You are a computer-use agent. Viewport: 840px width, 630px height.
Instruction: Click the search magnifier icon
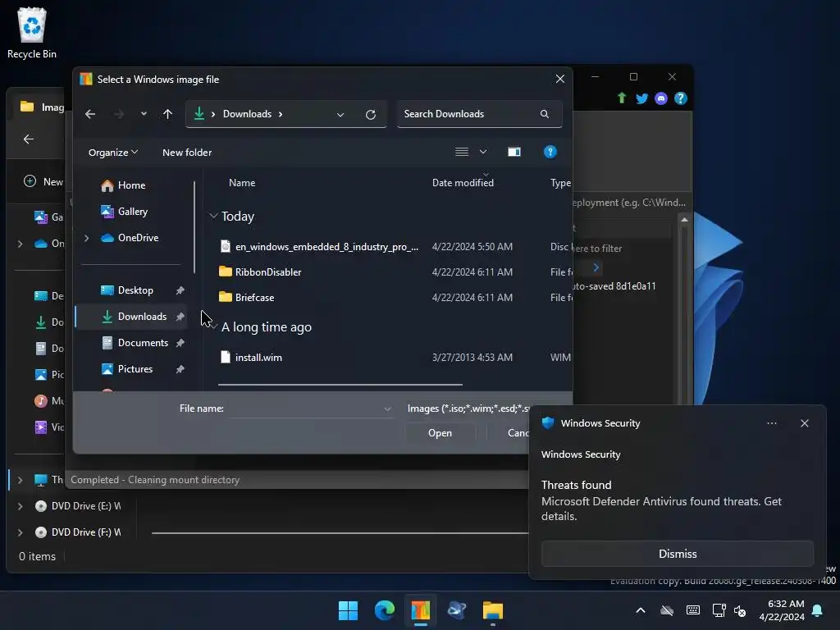click(545, 114)
